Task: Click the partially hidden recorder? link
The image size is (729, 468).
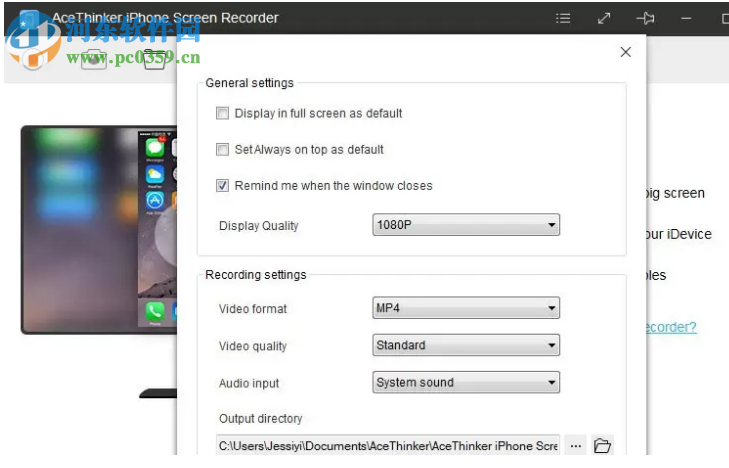Action: (671, 327)
